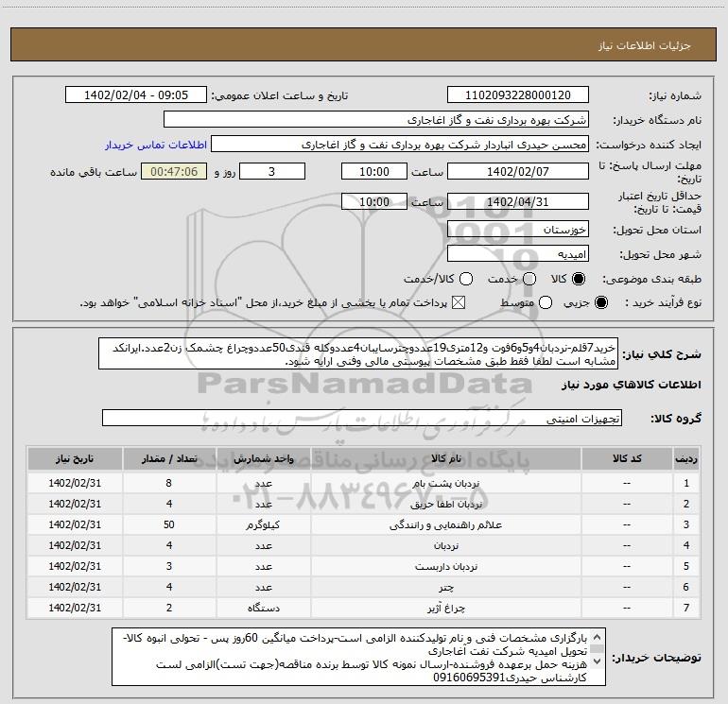728x704 pixels.
Task: Click the goods group field تجهیزات امنیتی
Action: (x=362, y=418)
